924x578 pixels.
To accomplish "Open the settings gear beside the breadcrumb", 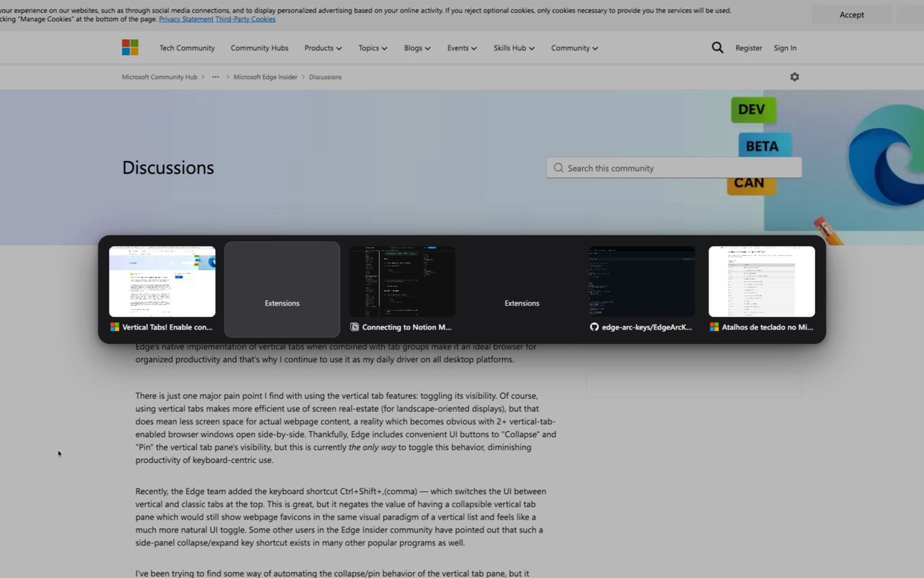I will (795, 77).
